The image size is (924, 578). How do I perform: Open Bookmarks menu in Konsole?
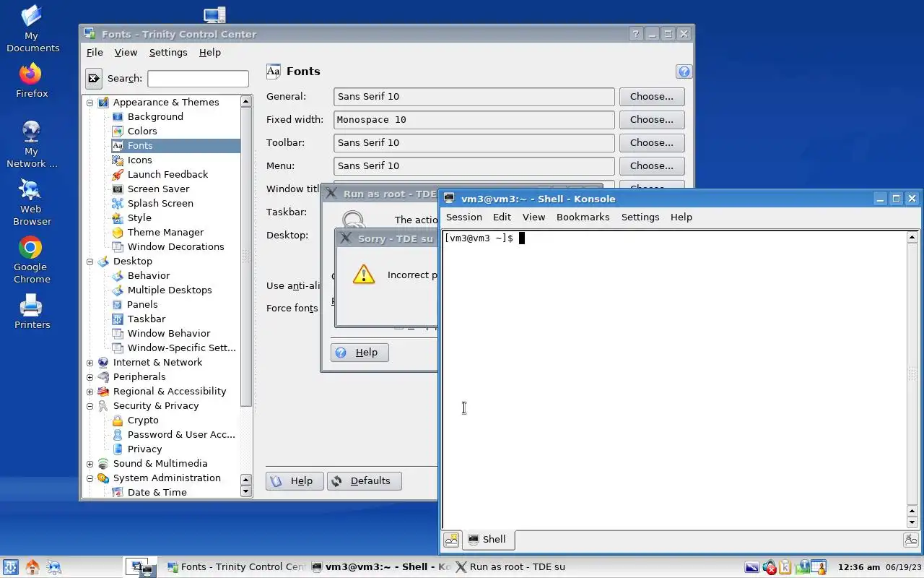coord(583,217)
